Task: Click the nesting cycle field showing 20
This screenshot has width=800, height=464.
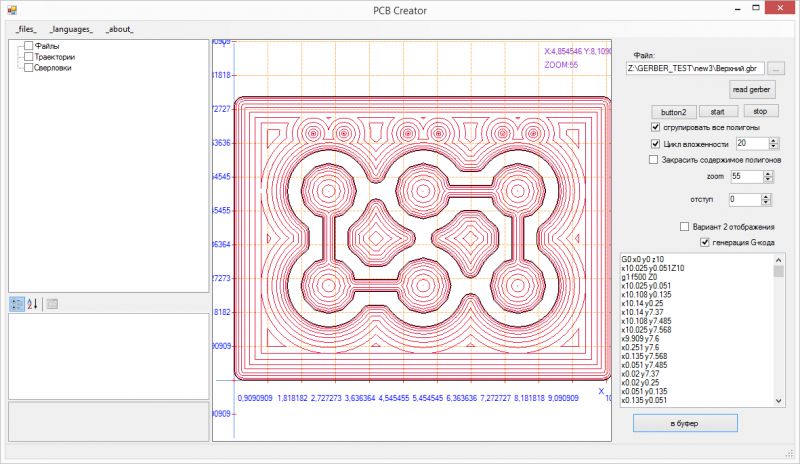Action: click(753, 144)
